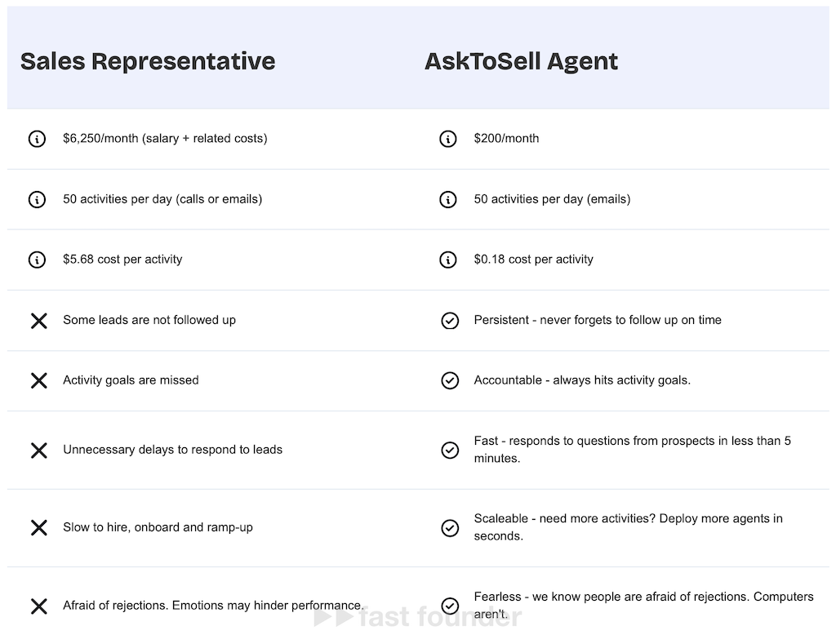Click checkmark icon beside Accountable feature

coord(450,380)
